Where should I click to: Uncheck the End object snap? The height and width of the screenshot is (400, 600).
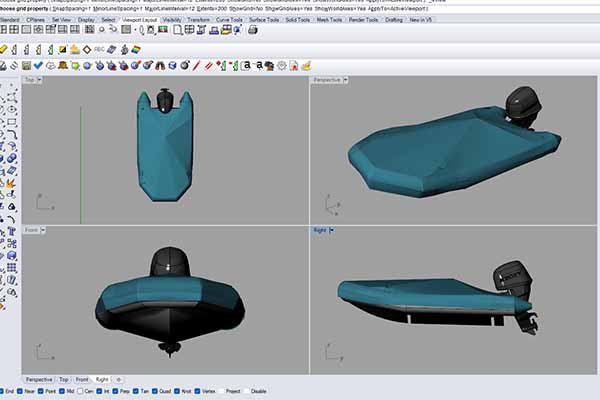point(3,391)
